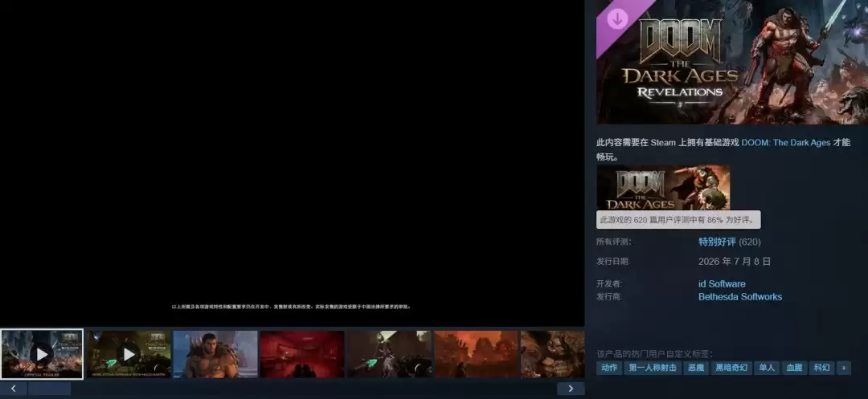Click the (620) review count text

tap(750, 242)
